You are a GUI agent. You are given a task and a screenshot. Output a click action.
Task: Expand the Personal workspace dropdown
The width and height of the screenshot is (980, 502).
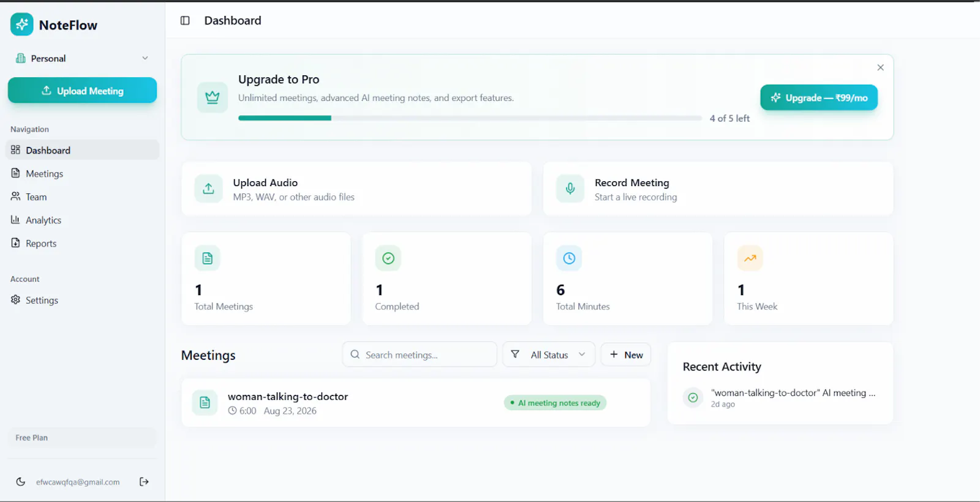tap(82, 58)
